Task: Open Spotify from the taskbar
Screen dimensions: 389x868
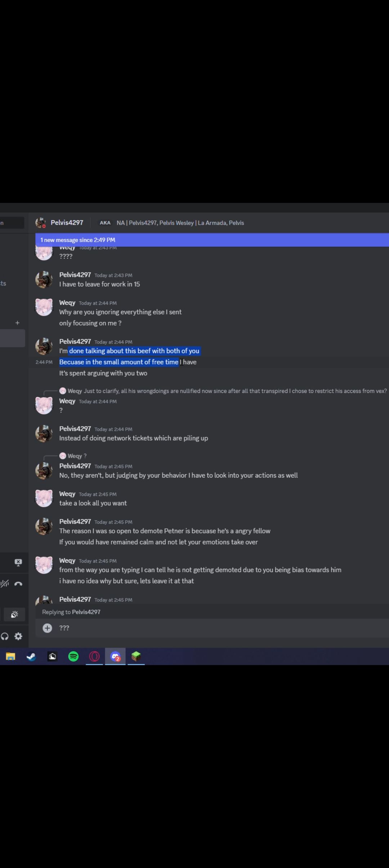Action: click(73, 656)
